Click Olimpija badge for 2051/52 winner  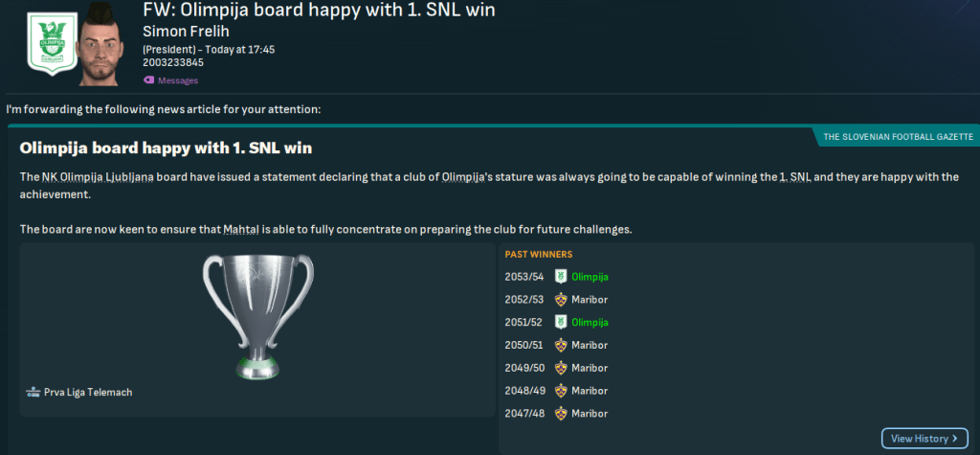[x=561, y=323]
